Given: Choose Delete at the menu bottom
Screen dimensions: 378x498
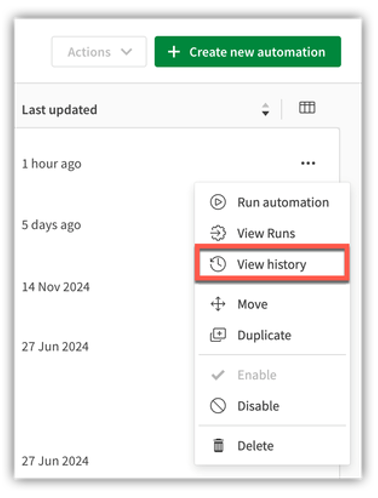Looking at the screenshot, I should point(272,446).
